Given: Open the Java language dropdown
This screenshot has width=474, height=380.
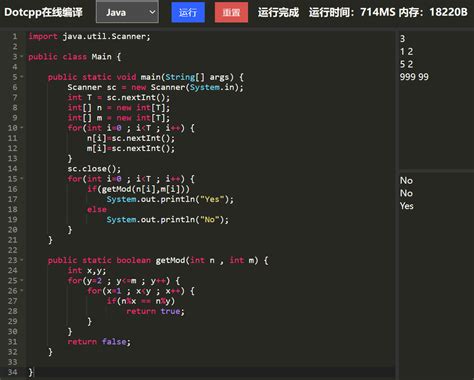Looking at the screenshot, I should 127,12.
